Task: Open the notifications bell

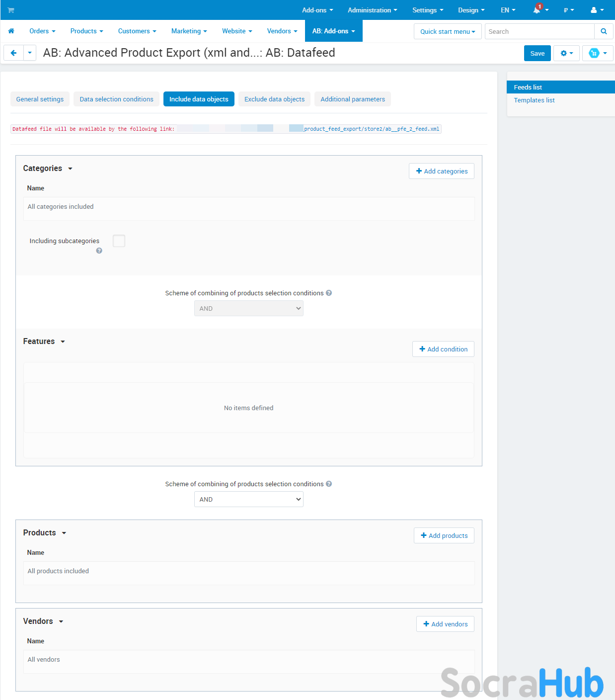Action: point(537,10)
